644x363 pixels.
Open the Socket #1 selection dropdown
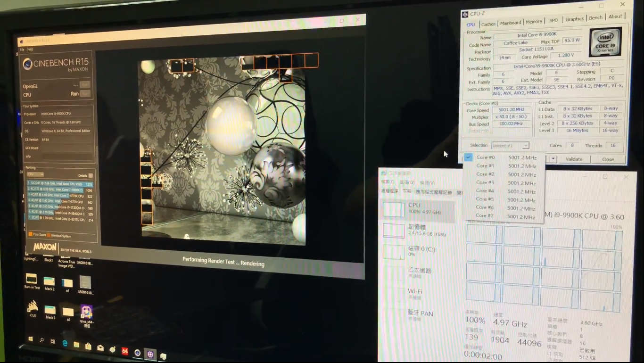point(510,146)
